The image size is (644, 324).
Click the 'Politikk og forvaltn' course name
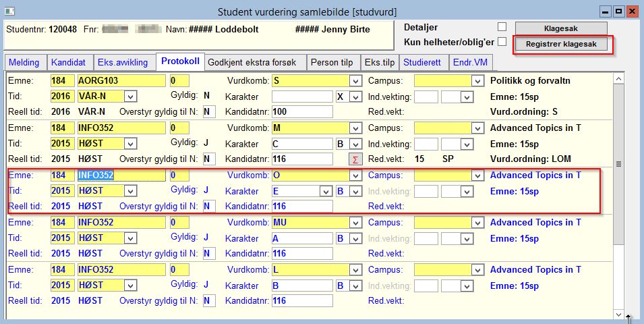[x=530, y=80]
